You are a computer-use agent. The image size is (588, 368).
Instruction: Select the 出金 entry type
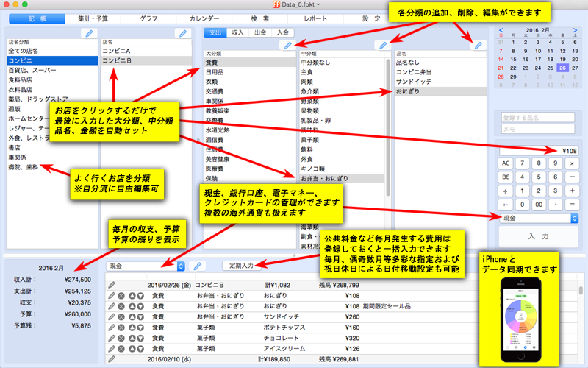[x=260, y=32]
